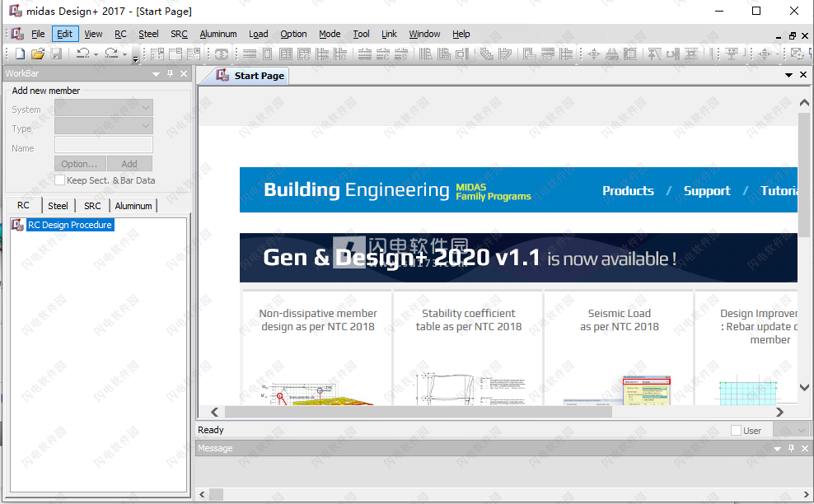Click the New file toolbar icon
The width and height of the screenshot is (814, 504).
tap(20, 54)
